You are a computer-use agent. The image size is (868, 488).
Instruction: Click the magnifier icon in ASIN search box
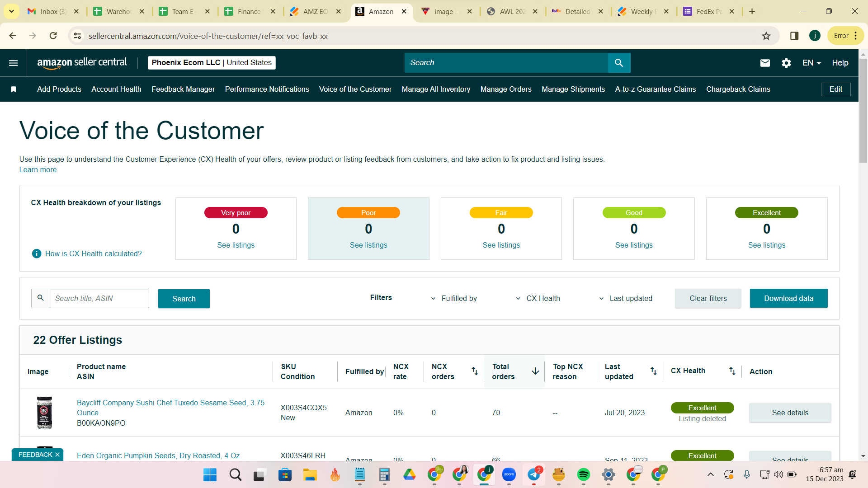tap(41, 298)
